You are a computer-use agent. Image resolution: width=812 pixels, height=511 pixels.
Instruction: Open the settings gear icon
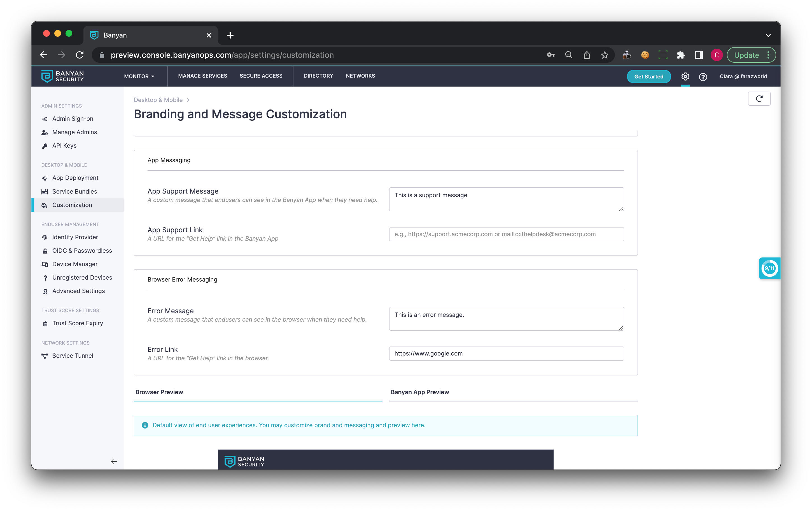pyautogui.click(x=685, y=76)
